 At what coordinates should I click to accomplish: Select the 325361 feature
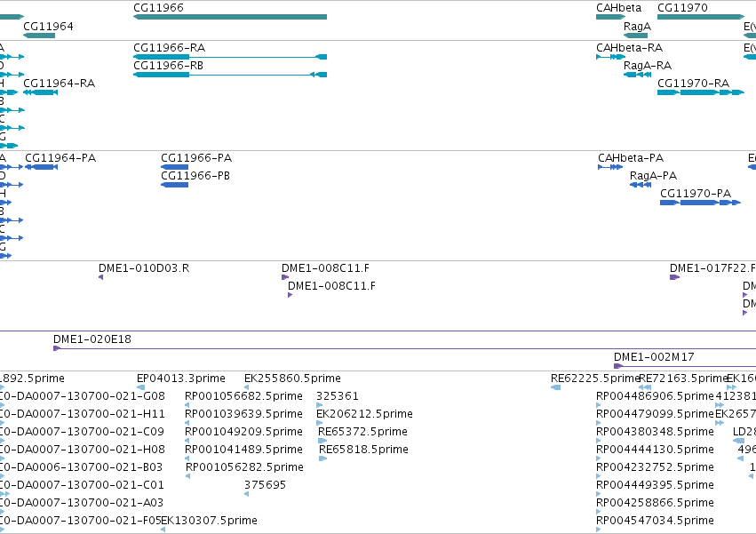pos(319,405)
